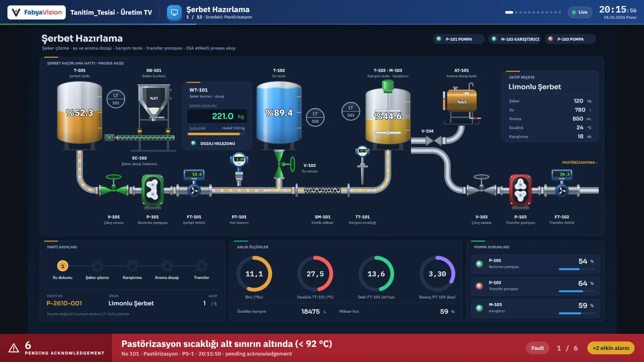Click the alarm warning triangle icon

14,347
